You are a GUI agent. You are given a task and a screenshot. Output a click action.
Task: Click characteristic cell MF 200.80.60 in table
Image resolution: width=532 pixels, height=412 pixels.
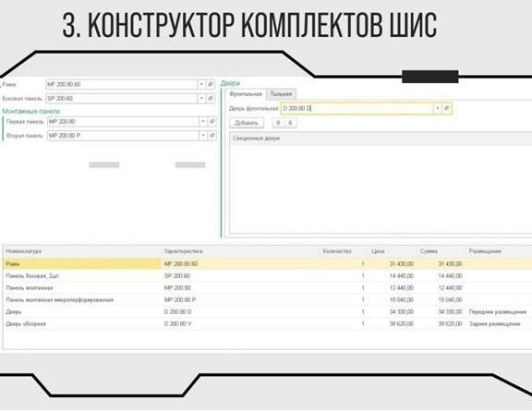pos(181,263)
